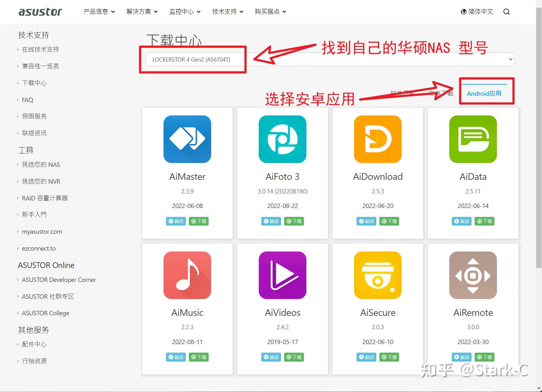Expand the 技术支持 top menu

point(228,12)
